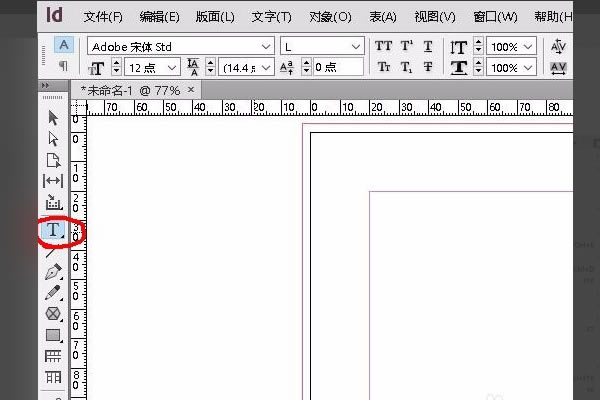Open the 表(A) menu
Screen dimensions: 600x400
point(383,17)
